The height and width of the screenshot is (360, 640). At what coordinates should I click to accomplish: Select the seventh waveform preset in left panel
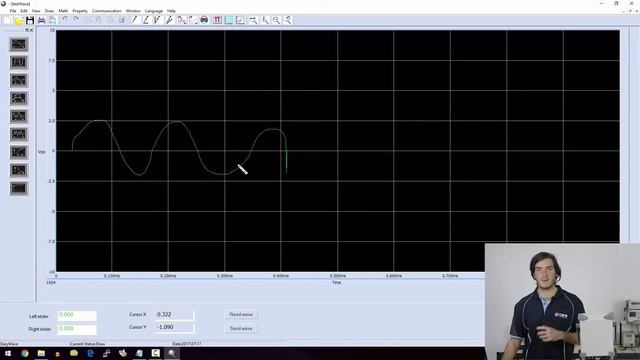[x=19, y=152]
